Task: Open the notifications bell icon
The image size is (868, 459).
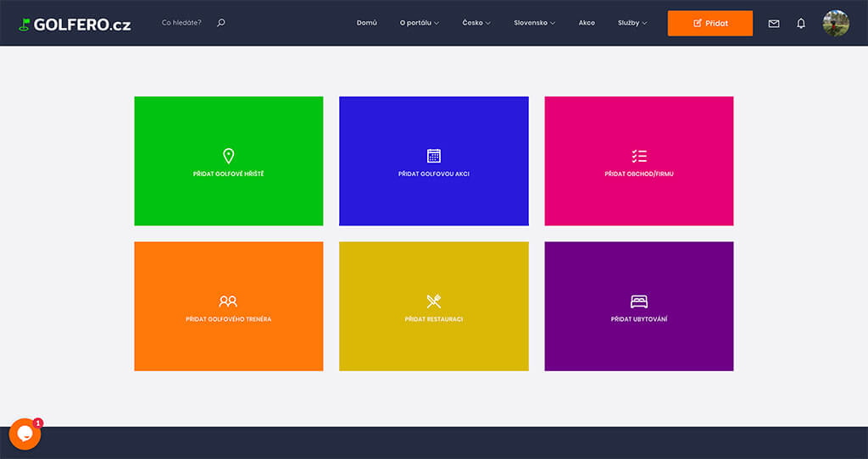Action: (x=801, y=23)
